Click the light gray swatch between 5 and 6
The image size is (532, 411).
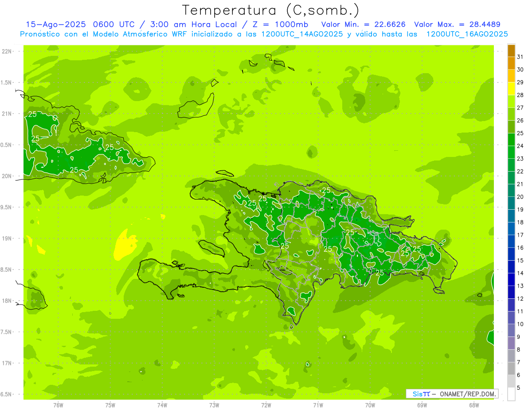511,381
